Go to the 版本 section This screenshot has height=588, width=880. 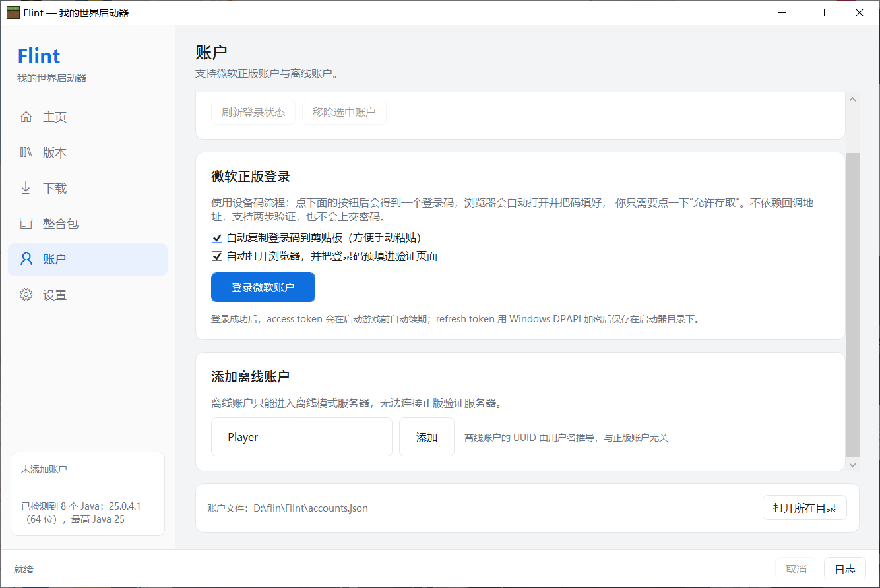(88, 153)
